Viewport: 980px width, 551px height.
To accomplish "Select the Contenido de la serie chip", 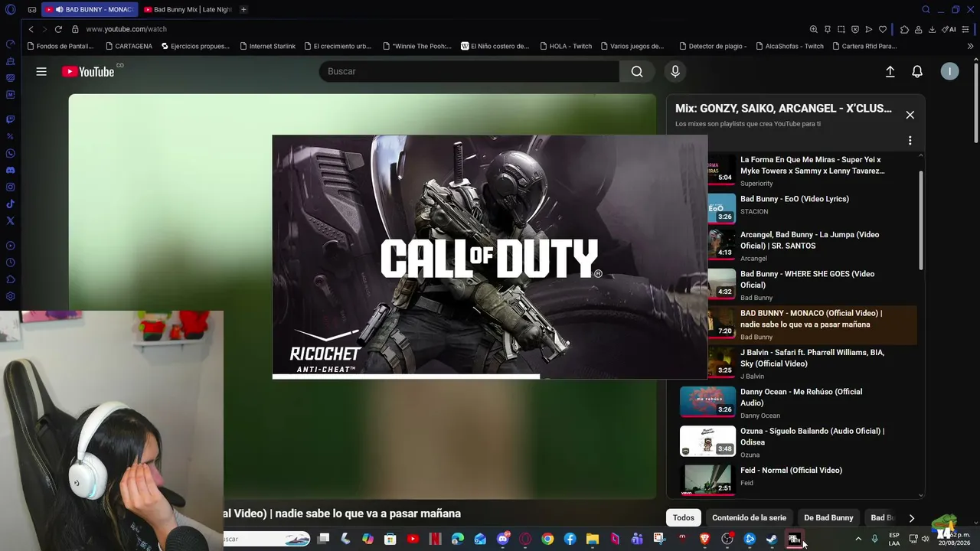I will click(x=749, y=518).
